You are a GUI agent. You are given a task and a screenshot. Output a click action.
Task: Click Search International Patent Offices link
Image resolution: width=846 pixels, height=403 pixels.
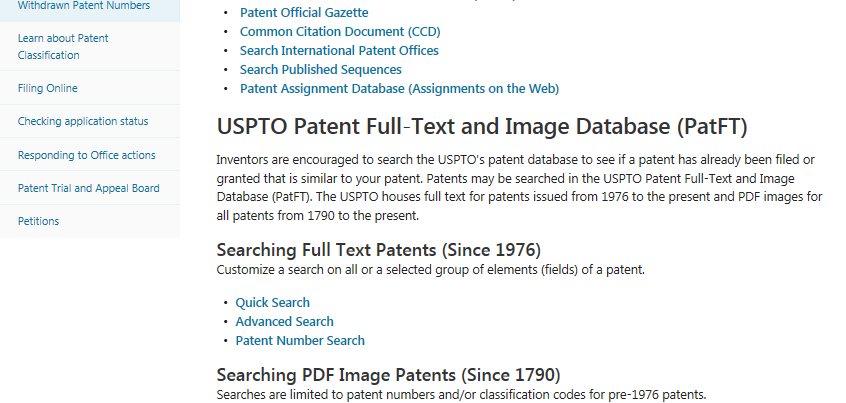click(339, 51)
